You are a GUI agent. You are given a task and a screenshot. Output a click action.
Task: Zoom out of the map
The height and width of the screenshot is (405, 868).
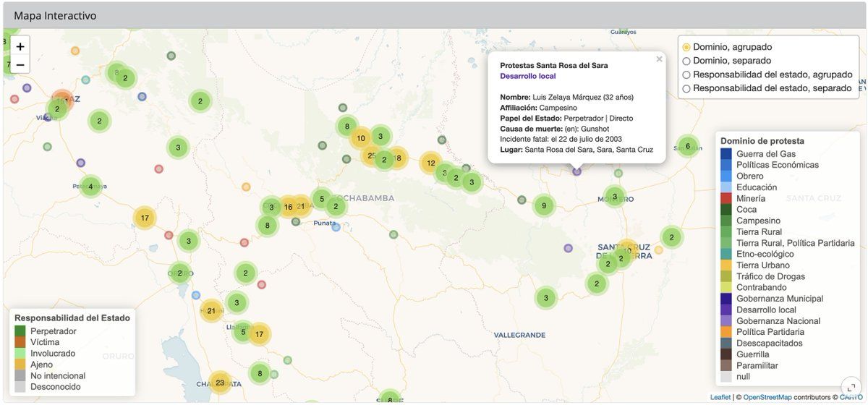[20, 65]
